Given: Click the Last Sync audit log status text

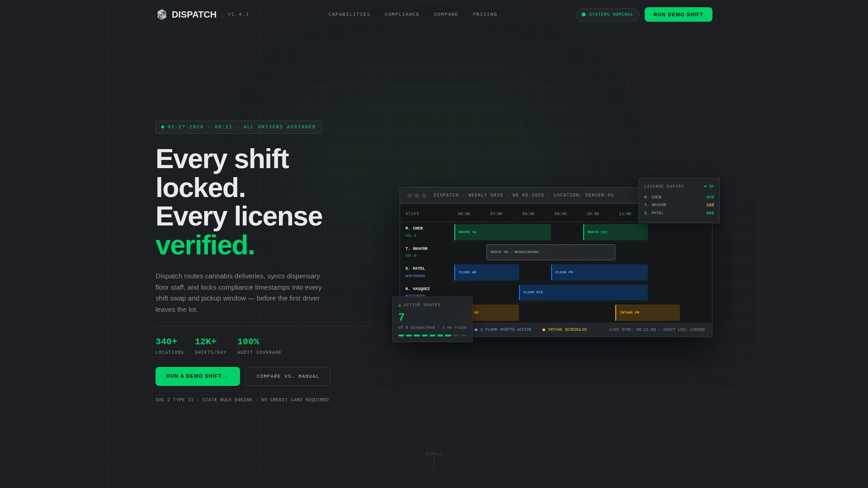Looking at the screenshot, I should pos(657,330).
